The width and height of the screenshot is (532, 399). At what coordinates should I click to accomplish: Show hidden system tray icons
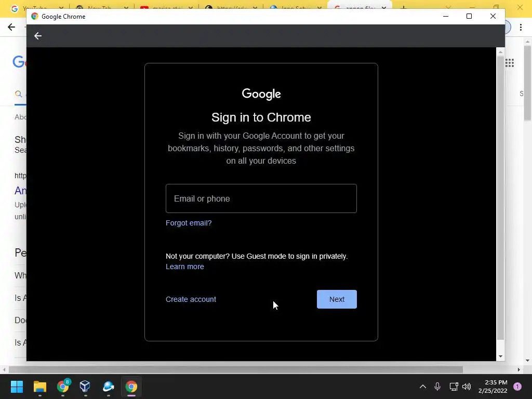pos(423,387)
